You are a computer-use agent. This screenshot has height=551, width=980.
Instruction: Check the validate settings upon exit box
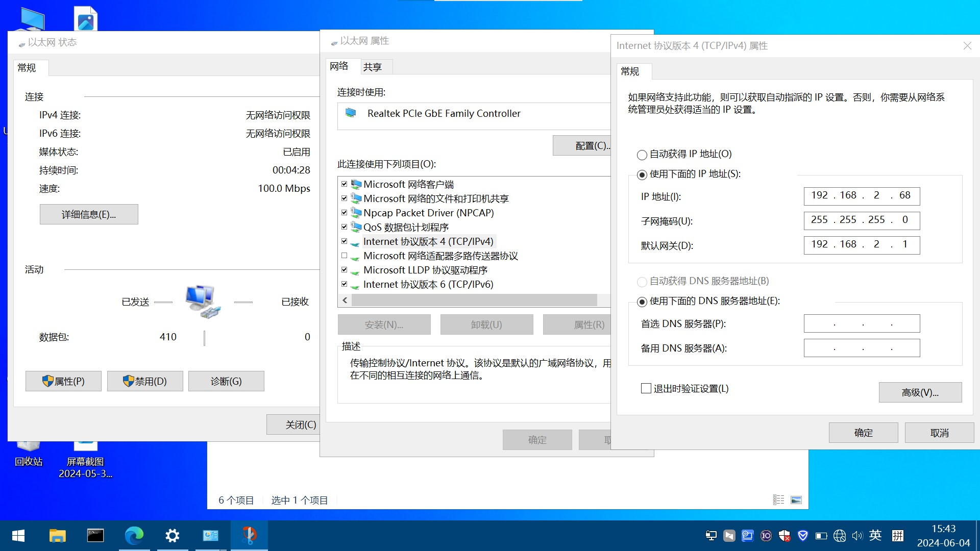[646, 389]
